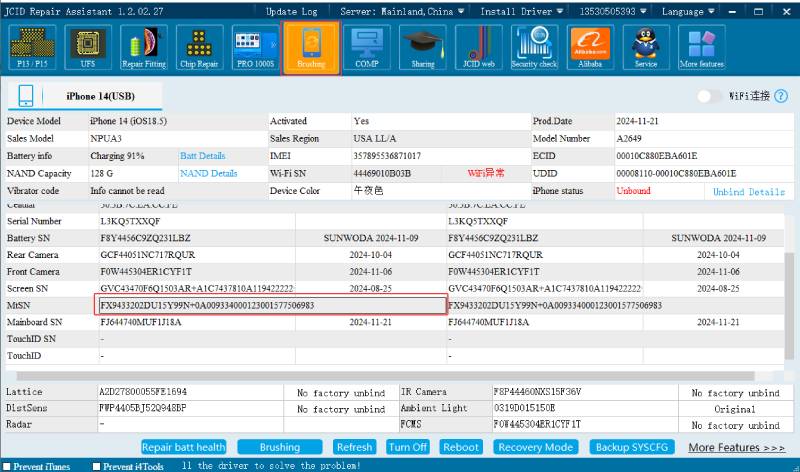Image resolution: width=800 pixels, height=472 pixels.
Task: Click the phone device icon
Action: (x=26, y=95)
